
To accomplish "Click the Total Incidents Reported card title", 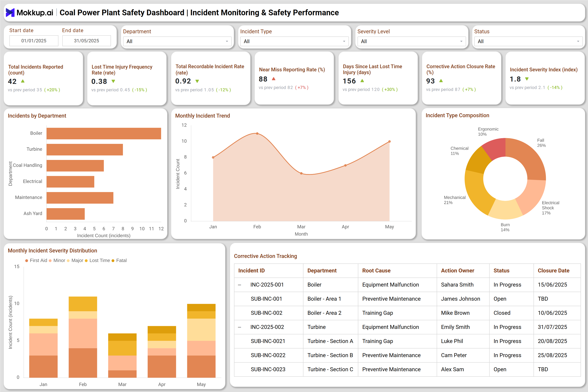I will pyautogui.click(x=35, y=70).
